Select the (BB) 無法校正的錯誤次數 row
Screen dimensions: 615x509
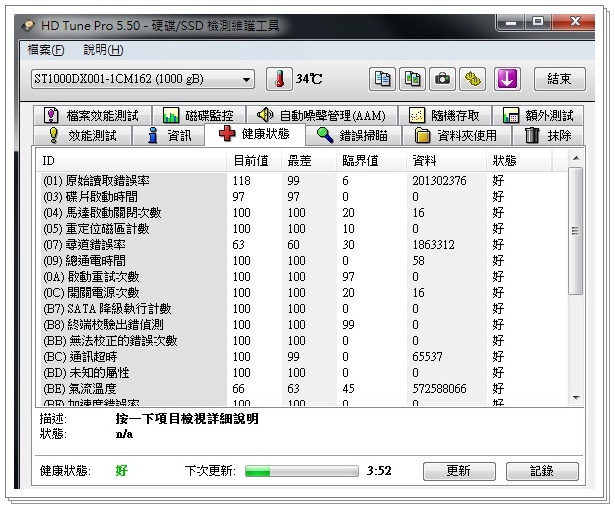click(302, 341)
